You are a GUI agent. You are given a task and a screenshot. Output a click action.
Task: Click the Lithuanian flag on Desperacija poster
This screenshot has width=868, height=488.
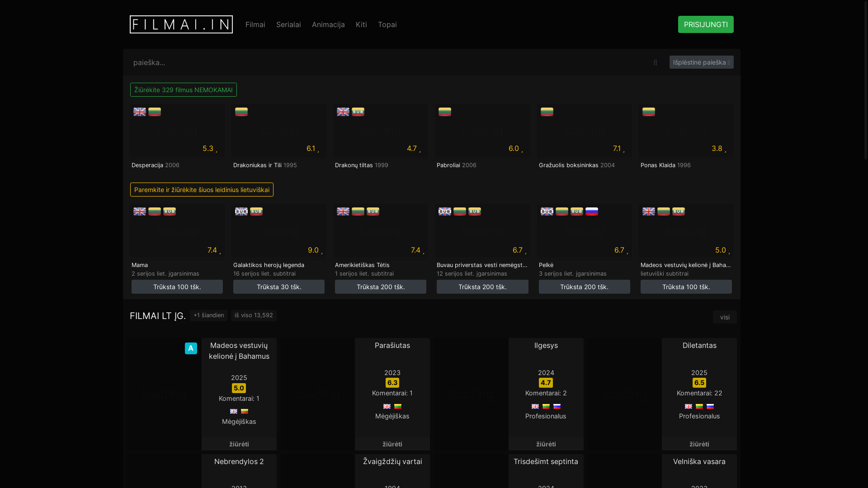(x=155, y=112)
